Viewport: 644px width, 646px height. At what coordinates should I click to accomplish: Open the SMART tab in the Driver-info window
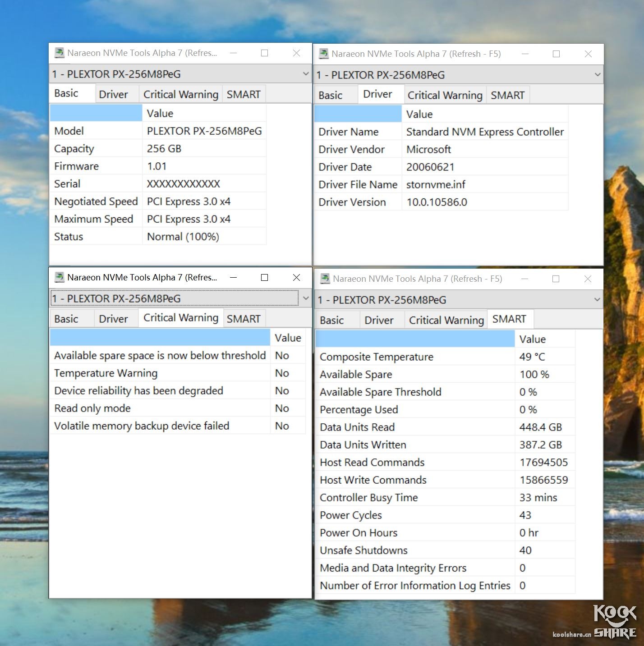pos(508,95)
